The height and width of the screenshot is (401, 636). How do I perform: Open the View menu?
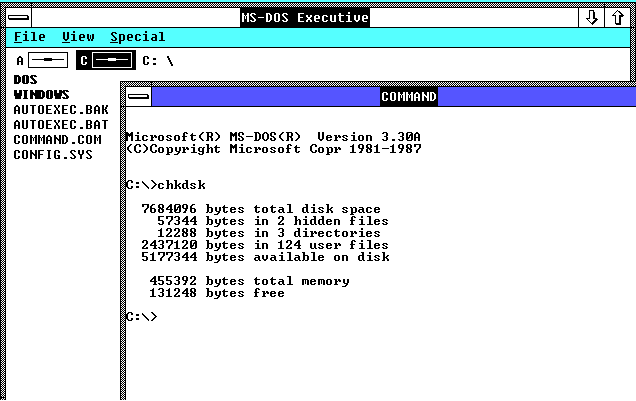coord(78,37)
